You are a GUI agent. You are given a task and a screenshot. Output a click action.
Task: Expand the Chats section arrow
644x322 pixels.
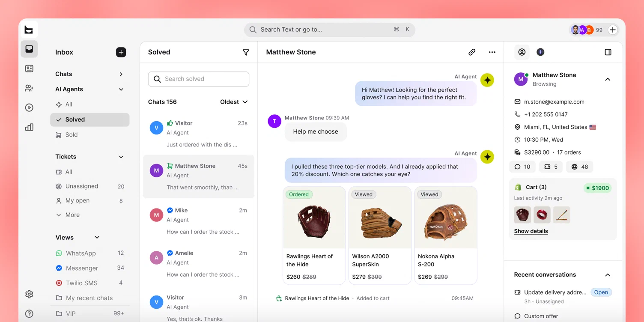pyautogui.click(x=121, y=74)
